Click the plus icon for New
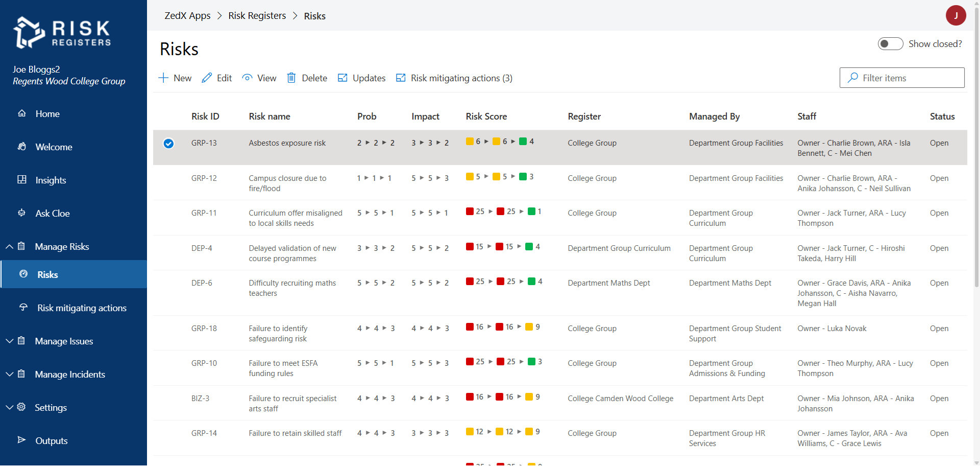The image size is (980, 467). tap(163, 78)
